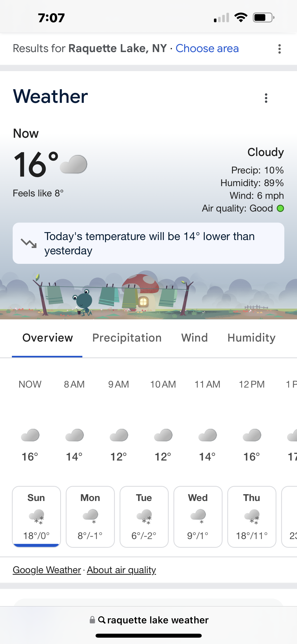Tap the Choose area link
This screenshot has height=644, width=297.
pyautogui.click(x=207, y=48)
